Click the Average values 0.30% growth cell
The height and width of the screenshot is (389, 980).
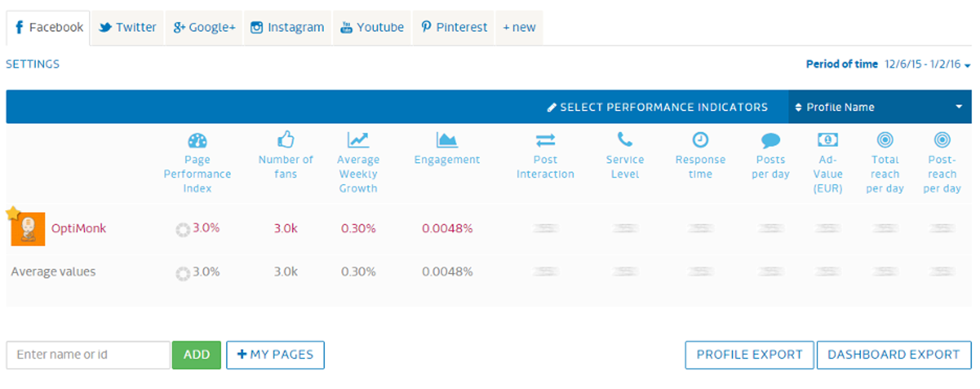(358, 272)
